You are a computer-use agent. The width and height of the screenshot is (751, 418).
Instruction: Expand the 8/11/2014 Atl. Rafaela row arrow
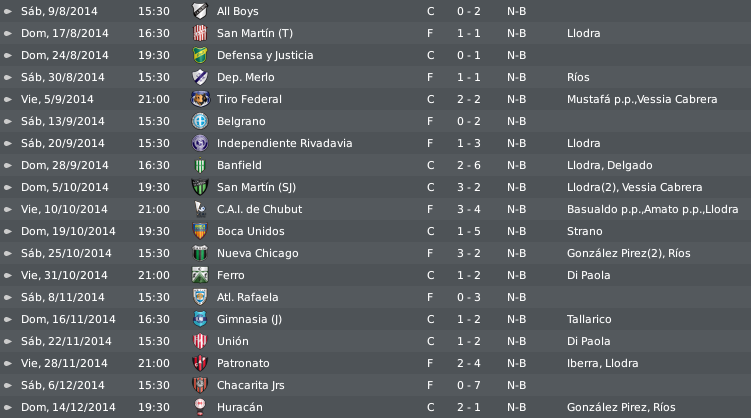pyautogui.click(x=8, y=297)
